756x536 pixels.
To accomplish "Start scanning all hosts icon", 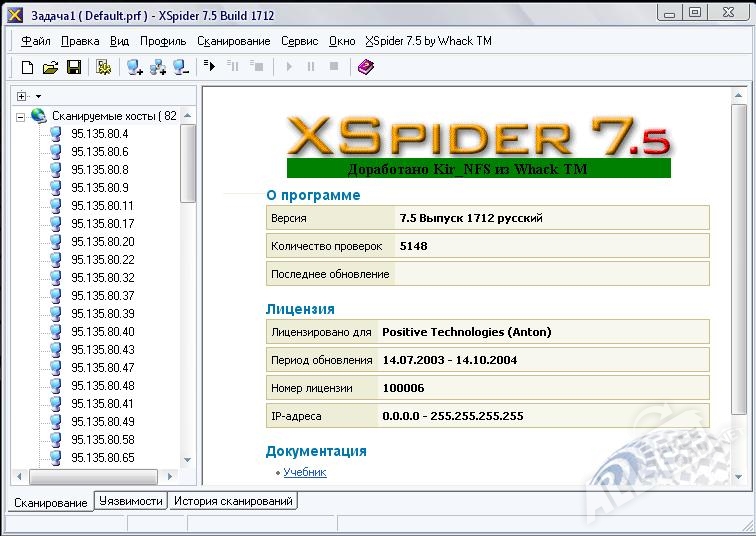I will pyautogui.click(x=209, y=67).
